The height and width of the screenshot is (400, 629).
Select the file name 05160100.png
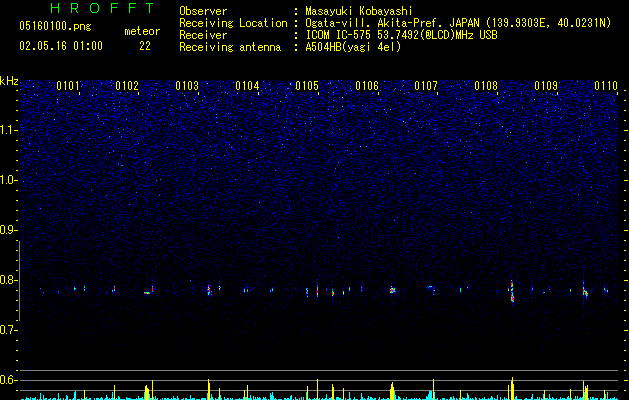click(55, 27)
